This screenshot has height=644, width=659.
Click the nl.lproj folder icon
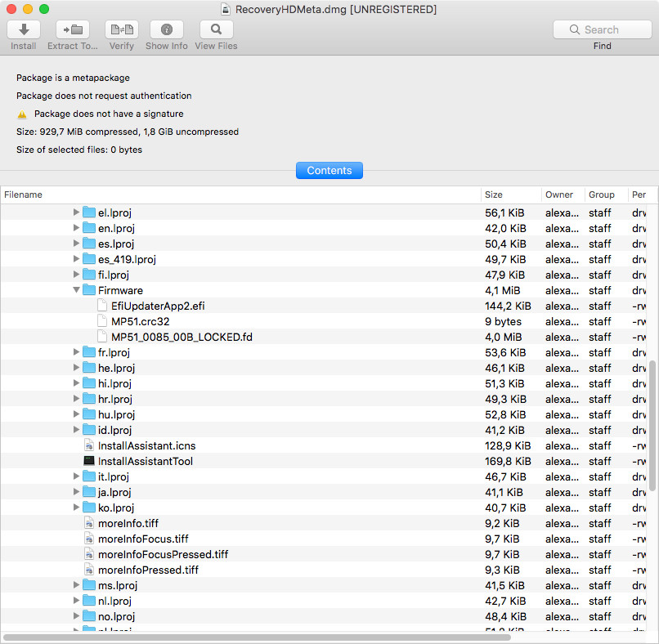[89, 601]
